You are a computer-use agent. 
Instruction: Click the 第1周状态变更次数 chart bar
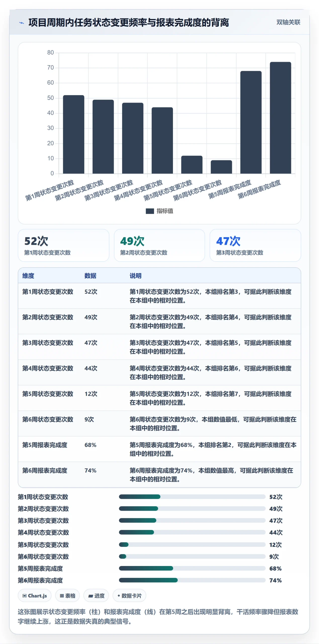pyautogui.click(x=73, y=134)
